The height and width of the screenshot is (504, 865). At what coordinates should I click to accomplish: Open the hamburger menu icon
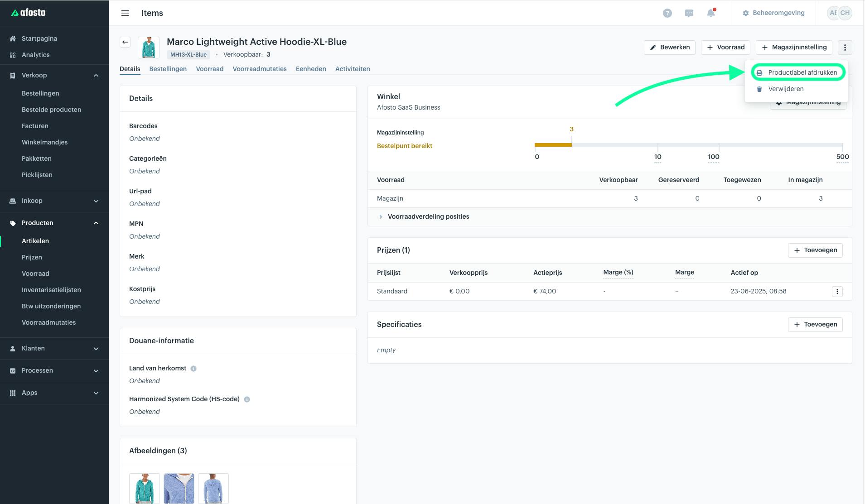125,13
